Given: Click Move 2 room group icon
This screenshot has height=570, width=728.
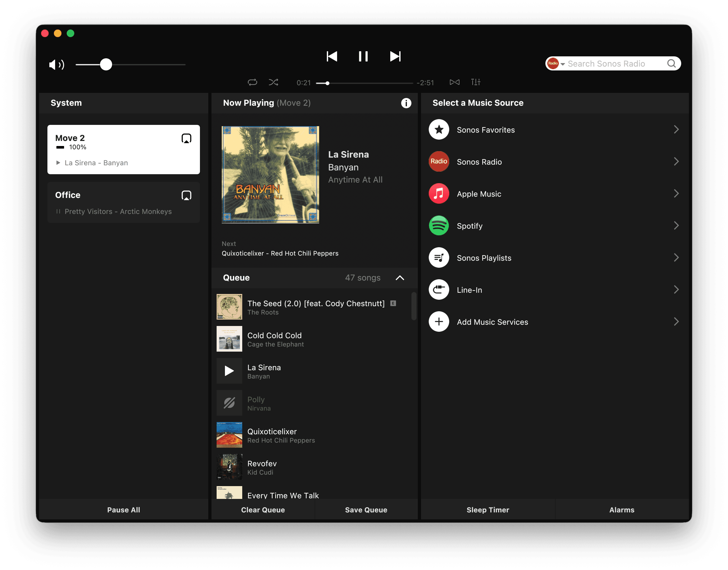Looking at the screenshot, I should point(186,138).
